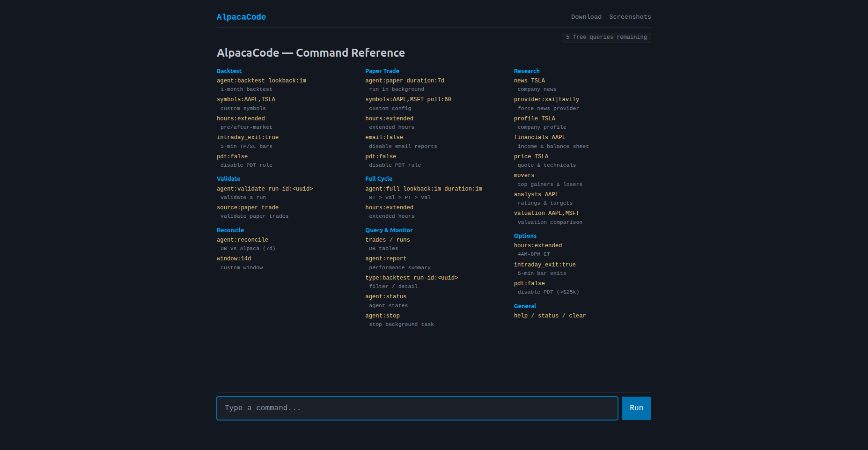The height and width of the screenshot is (450, 868).
Task: Open the Download page
Action: pyautogui.click(x=586, y=16)
